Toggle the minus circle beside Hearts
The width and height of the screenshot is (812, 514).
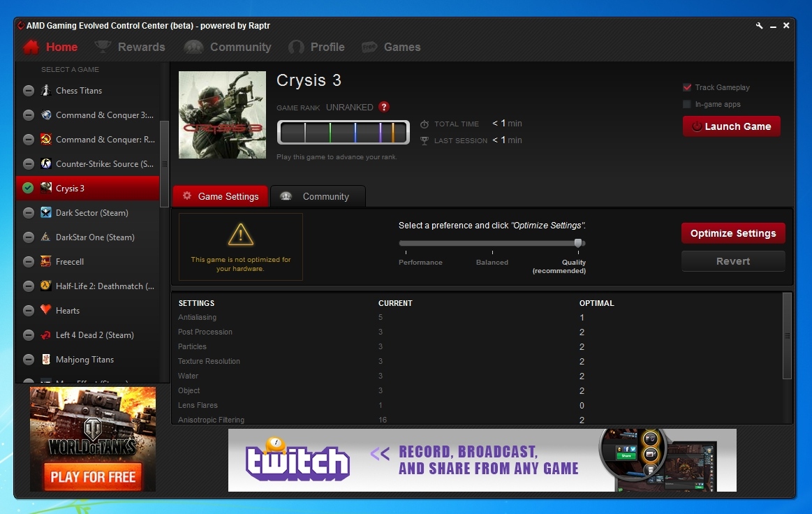[29, 310]
